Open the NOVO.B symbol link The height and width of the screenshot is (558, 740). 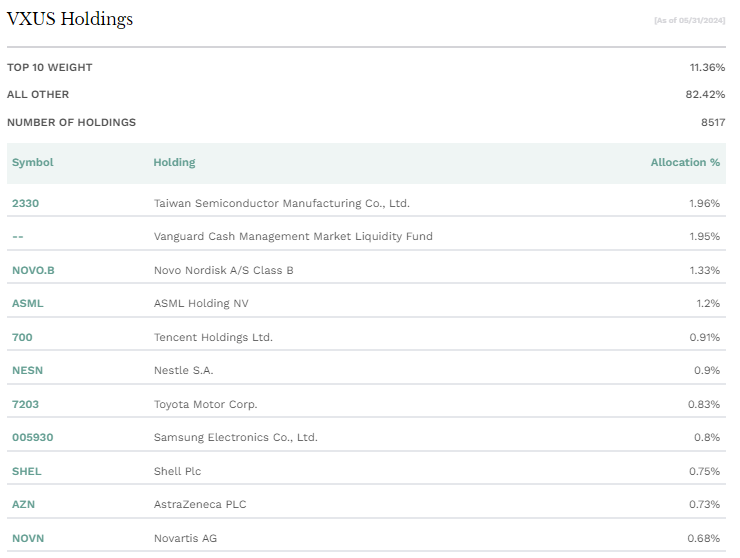33,271
